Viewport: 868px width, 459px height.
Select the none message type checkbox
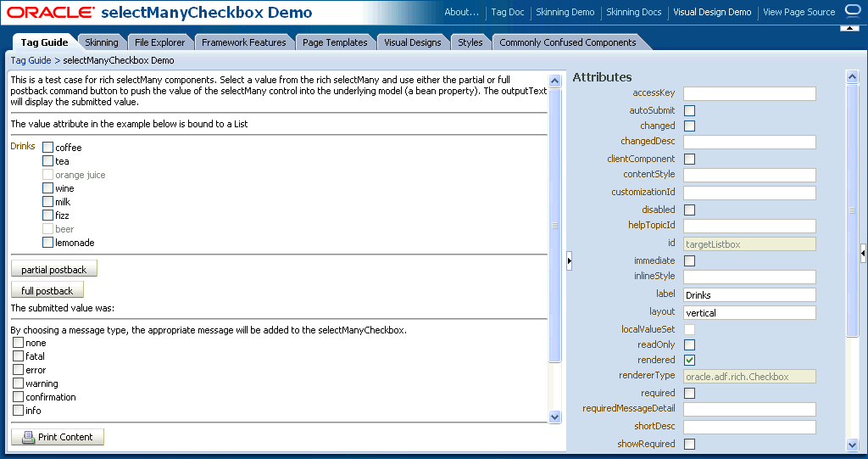(x=19, y=343)
